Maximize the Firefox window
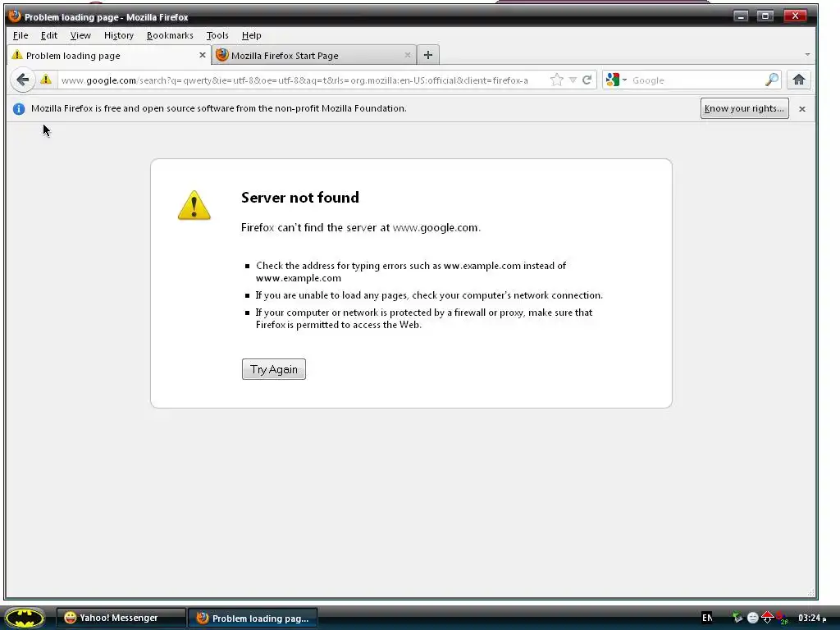The width and height of the screenshot is (840, 630). (x=765, y=16)
